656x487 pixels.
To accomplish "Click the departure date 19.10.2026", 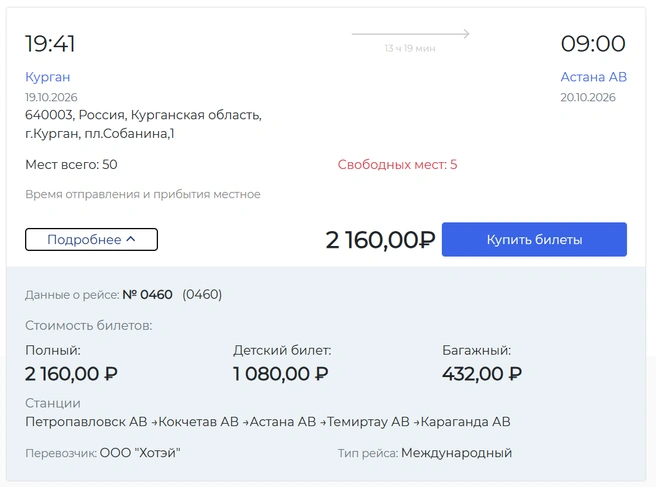I will point(51,97).
